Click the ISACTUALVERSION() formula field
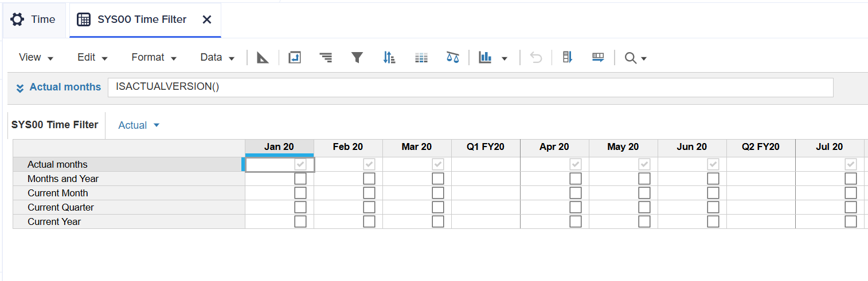Screen dimensions: 868x281 click(x=470, y=88)
